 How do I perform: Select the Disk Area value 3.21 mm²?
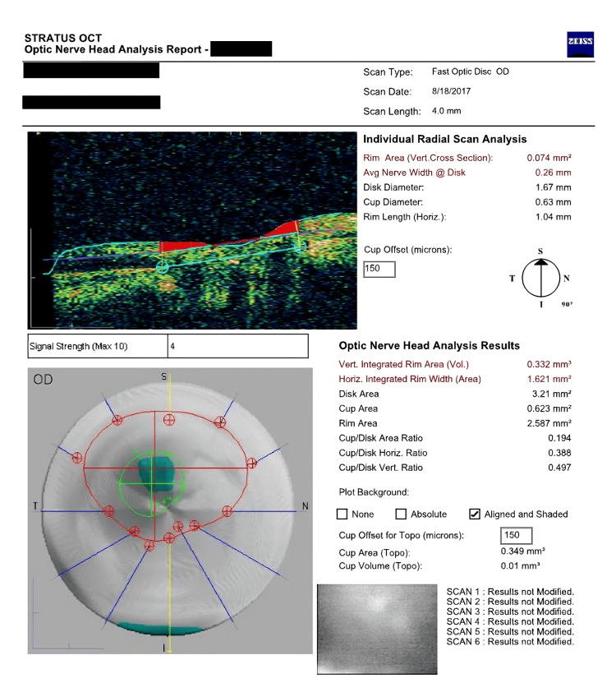pyautogui.click(x=552, y=394)
